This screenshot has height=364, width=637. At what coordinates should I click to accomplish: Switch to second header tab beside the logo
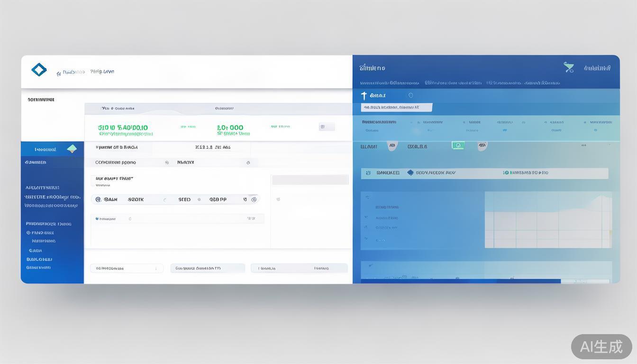click(x=102, y=72)
